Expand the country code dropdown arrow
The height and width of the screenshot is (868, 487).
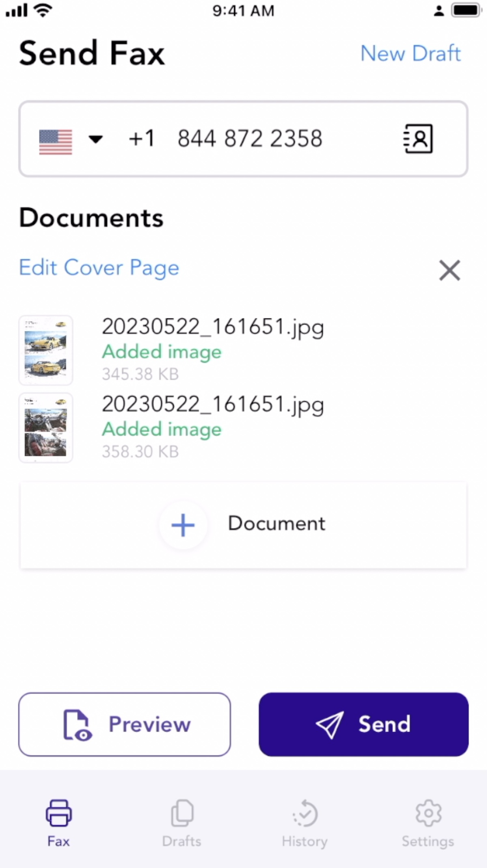pyautogui.click(x=96, y=139)
